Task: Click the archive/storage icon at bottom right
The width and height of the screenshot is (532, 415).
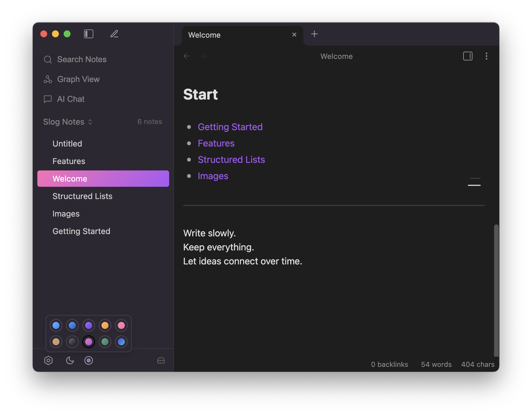Action: click(x=161, y=360)
